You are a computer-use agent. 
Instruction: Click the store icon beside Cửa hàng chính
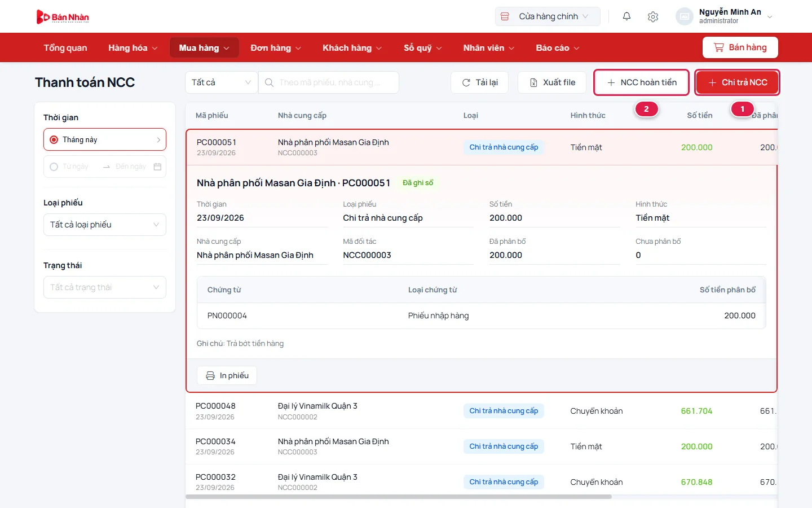coord(505,16)
